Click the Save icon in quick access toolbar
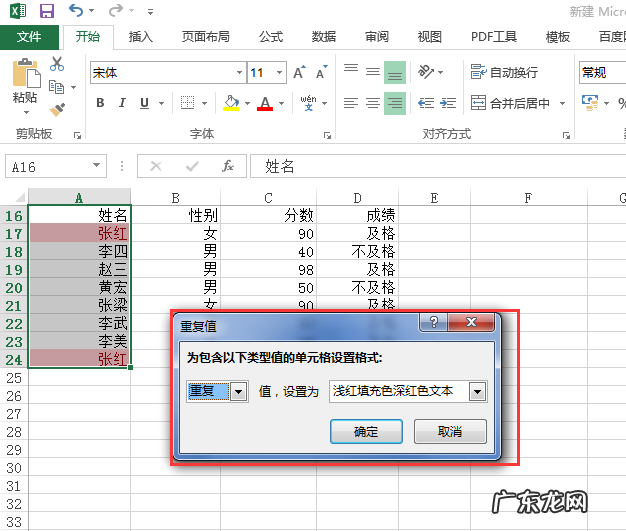 [x=47, y=11]
